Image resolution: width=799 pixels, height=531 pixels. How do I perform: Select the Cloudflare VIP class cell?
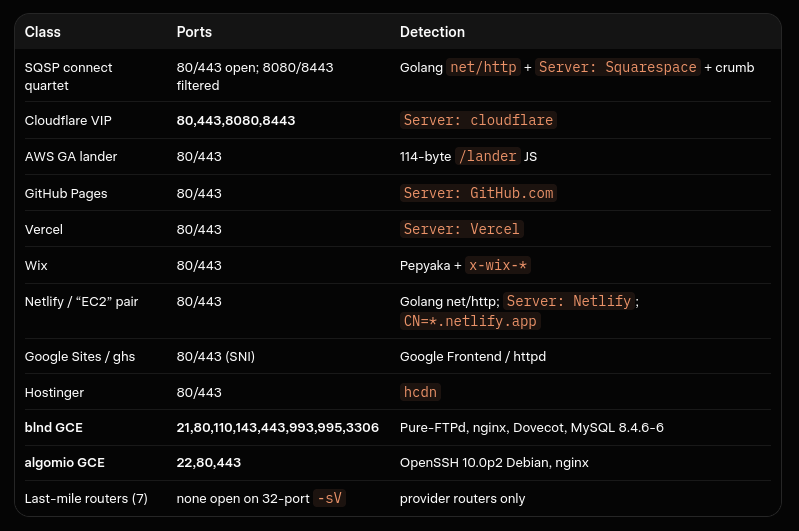68,120
